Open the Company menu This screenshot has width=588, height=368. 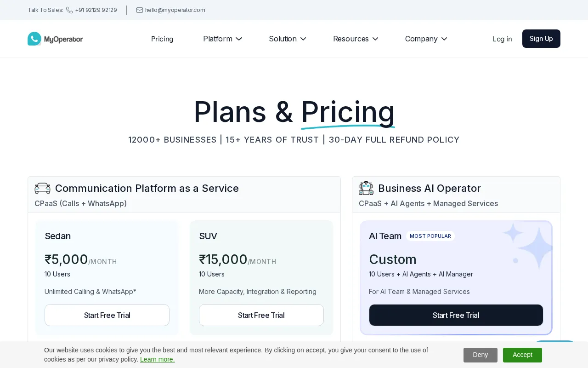click(x=421, y=39)
